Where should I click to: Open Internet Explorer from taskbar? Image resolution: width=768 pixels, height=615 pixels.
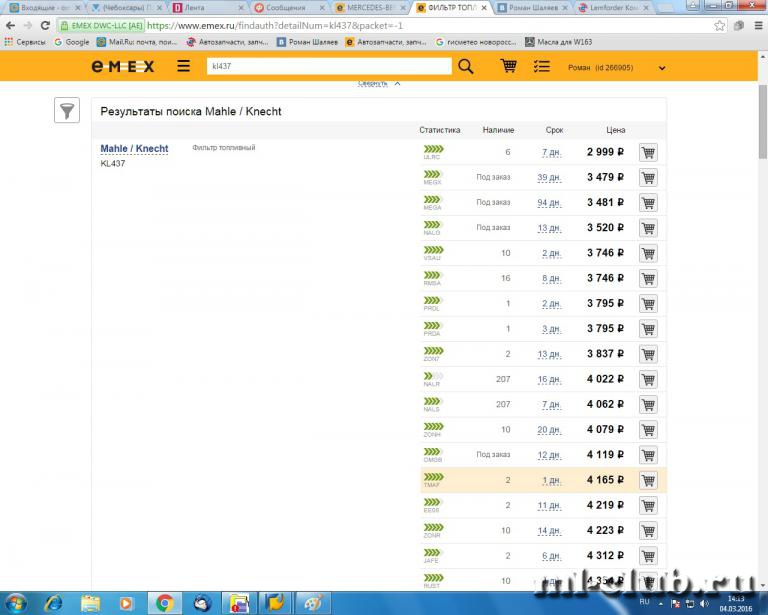pyautogui.click(x=53, y=603)
